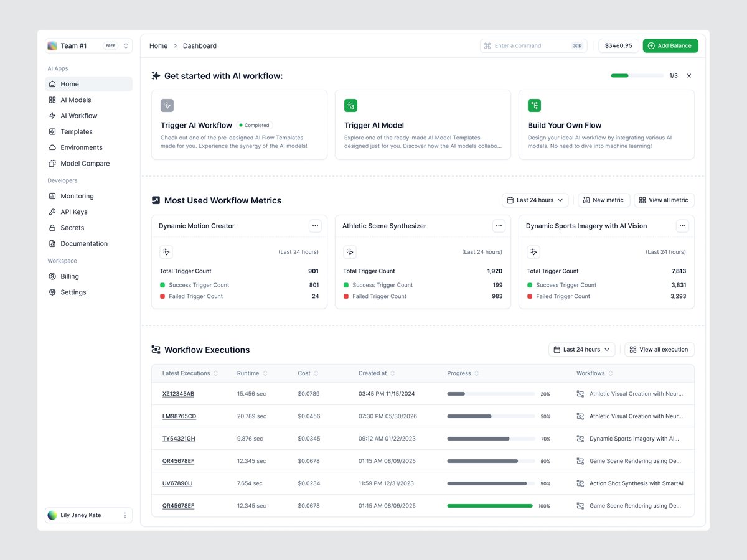
Task: Open Athletic Scene Synthesizer more options
Action: click(499, 226)
